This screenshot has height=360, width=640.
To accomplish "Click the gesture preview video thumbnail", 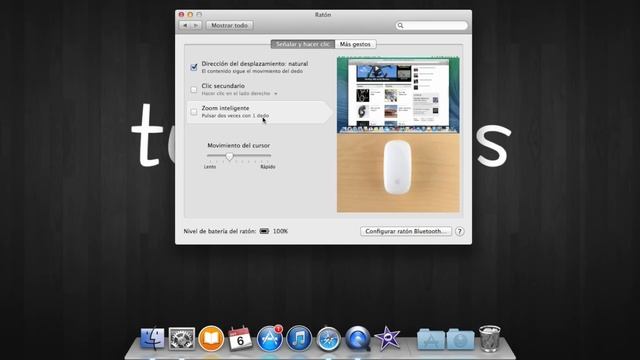I will coord(398,95).
